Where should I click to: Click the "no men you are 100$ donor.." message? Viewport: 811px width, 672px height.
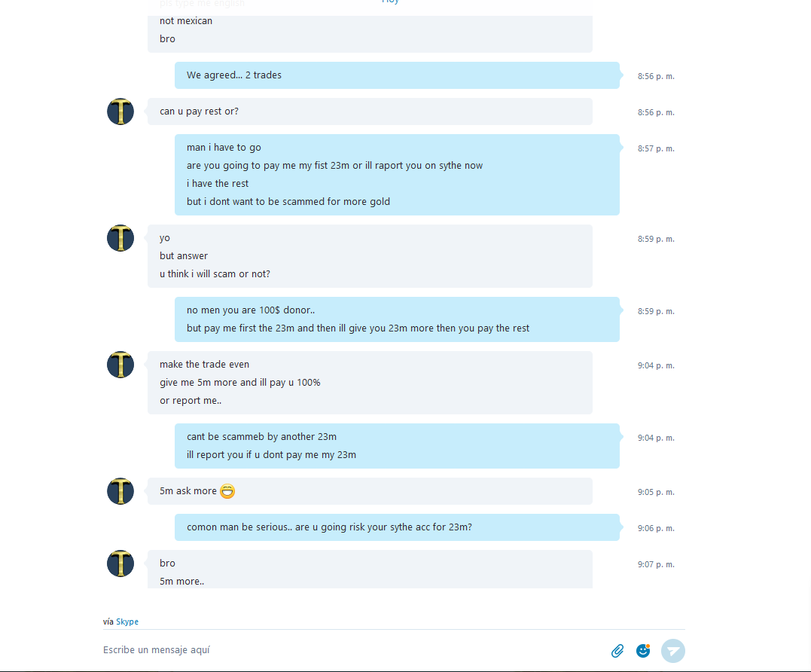251,310
